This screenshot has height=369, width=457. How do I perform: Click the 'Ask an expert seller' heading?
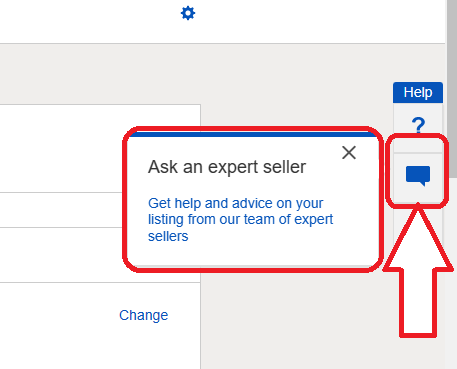click(x=227, y=167)
